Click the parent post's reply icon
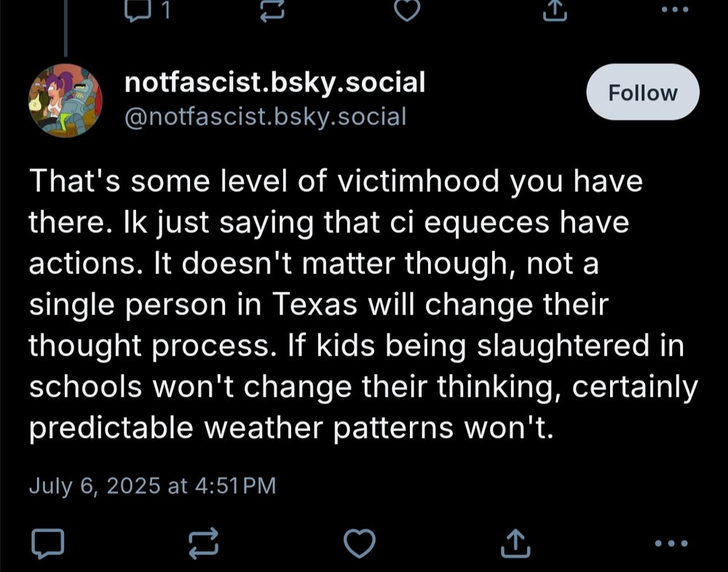This screenshot has height=572, width=728. (x=138, y=10)
